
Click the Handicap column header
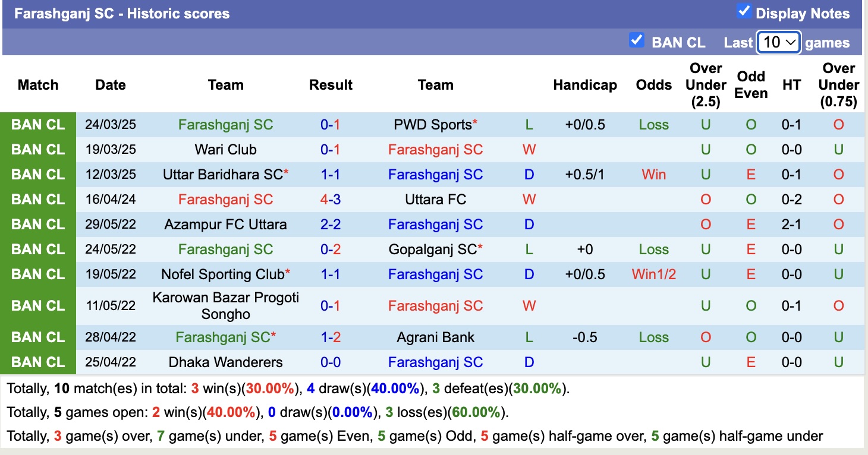click(x=585, y=85)
